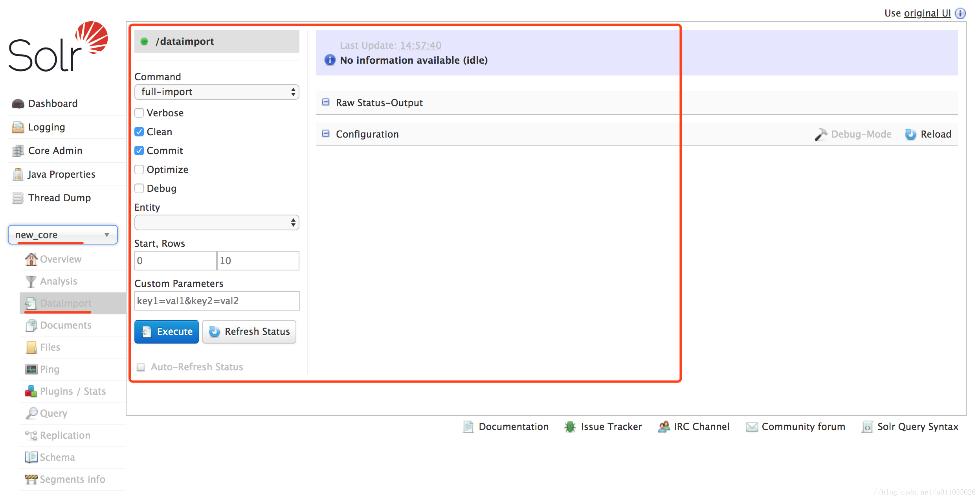This screenshot has width=980, height=500.
Task: Open the new_core core selector
Action: tap(63, 235)
